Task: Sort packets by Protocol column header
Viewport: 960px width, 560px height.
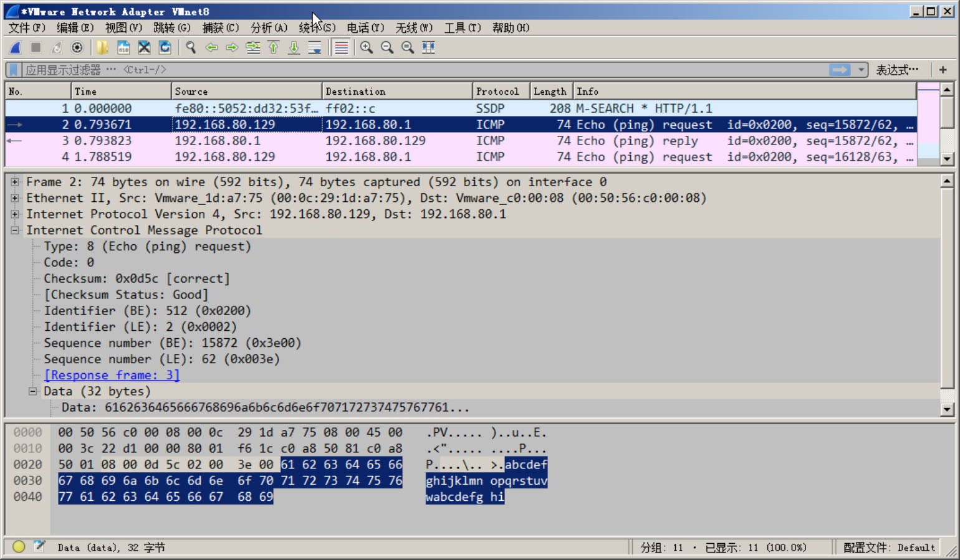Action: point(501,91)
